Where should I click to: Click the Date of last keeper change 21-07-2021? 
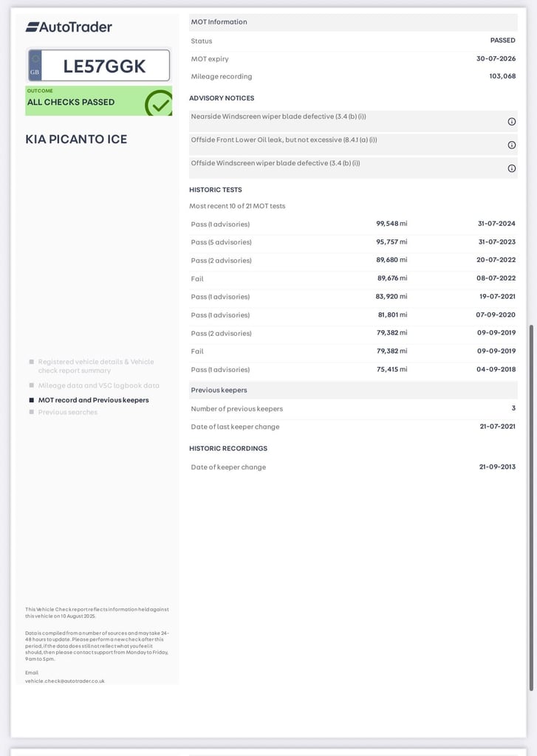coord(497,426)
